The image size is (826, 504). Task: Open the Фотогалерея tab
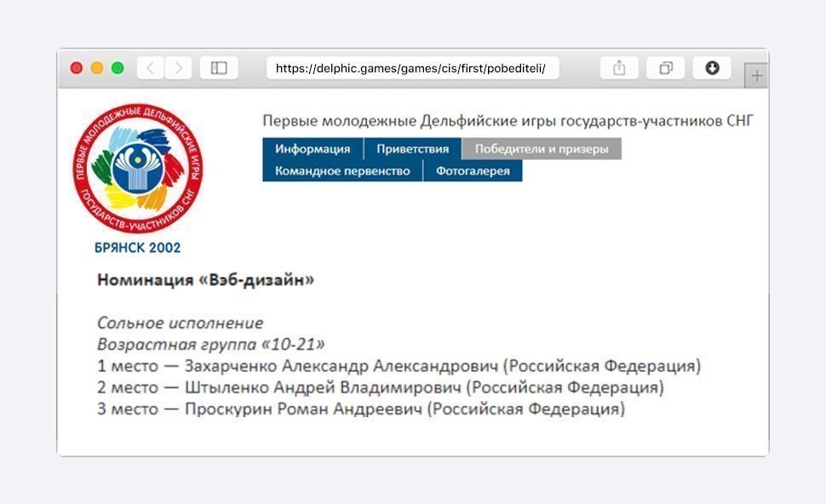[473, 170]
